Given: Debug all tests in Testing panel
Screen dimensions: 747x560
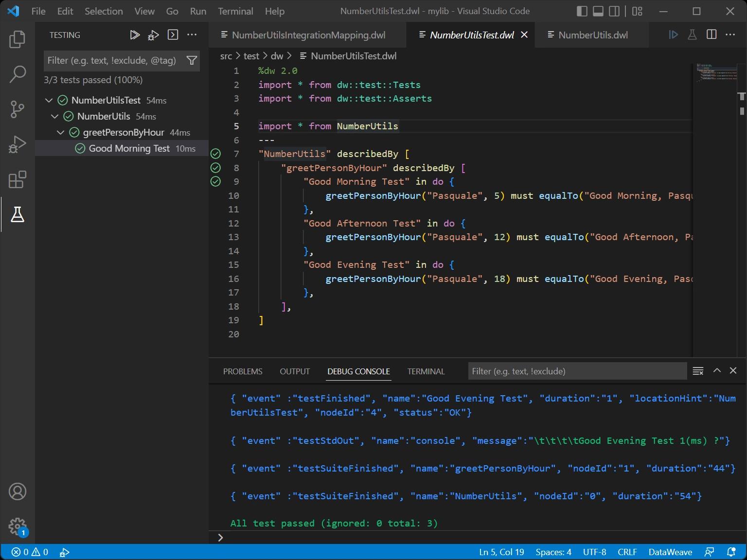Looking at the screenshot, I should coord(153,35).
